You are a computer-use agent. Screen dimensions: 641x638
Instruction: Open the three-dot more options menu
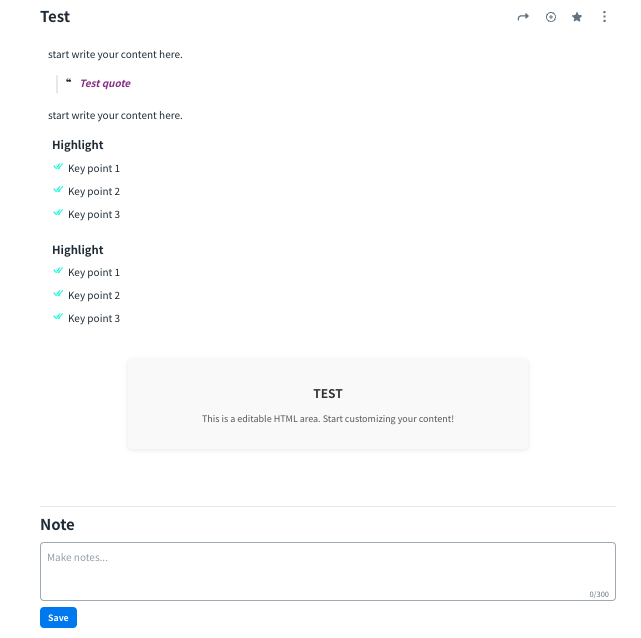[x=604, y=17]
